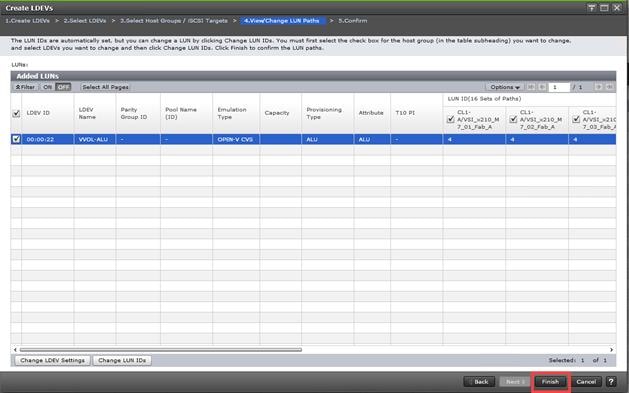Toggle CL1-A/VSI_x210_M7_01_Fab_A host group checkbox
Screen dimensions: 629x393
pos(450,119)
